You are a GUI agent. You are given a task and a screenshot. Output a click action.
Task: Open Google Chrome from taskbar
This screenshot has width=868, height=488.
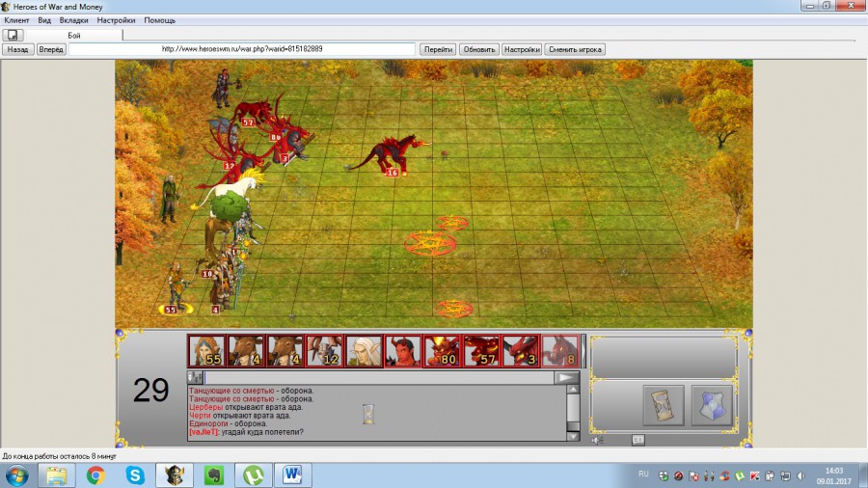[95, 475]
